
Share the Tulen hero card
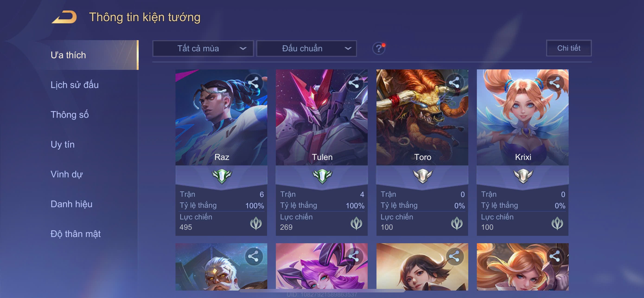[x=354, y=83]
